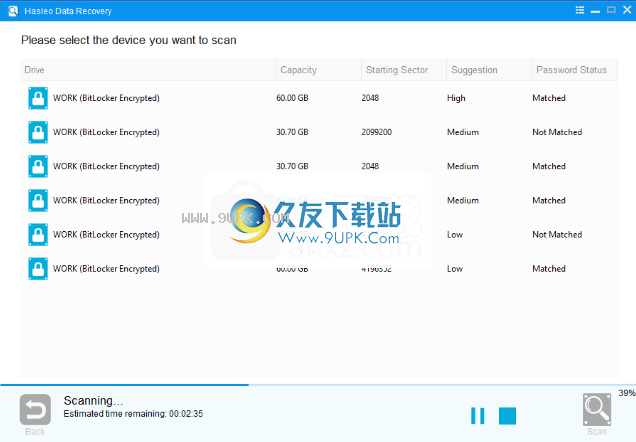Click 'Low' in the Matched row
Viewport: 636px width, 442px height.
point(455,269)
